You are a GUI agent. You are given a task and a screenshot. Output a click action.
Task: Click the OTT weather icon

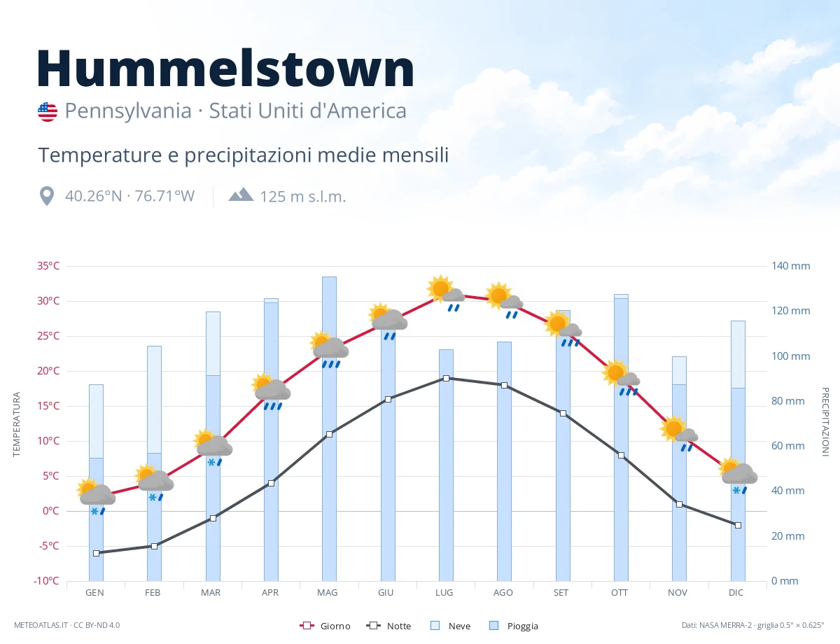point(621,379)
